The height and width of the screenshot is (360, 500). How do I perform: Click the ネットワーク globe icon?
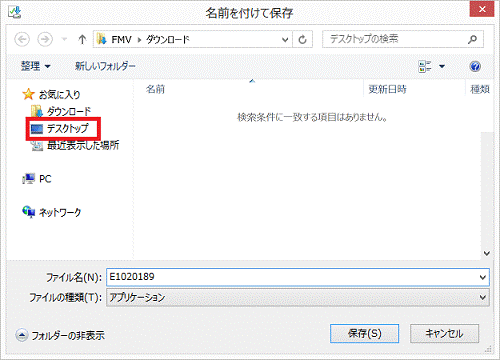coord(29,212)
